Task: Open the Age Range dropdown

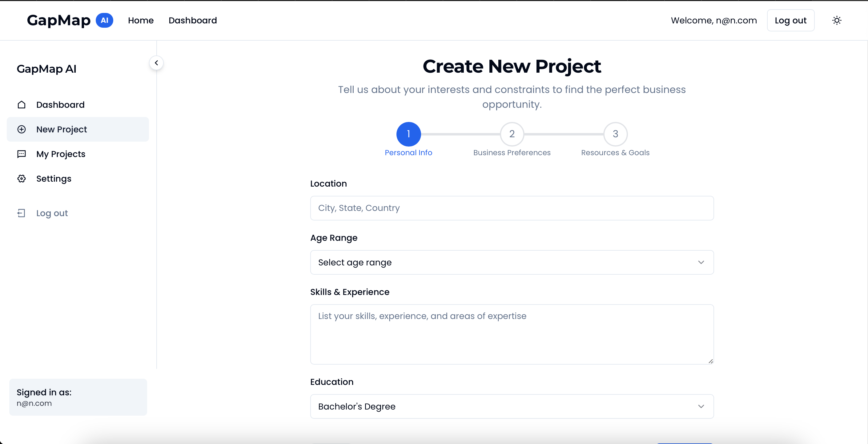Action: coord(512,263)
